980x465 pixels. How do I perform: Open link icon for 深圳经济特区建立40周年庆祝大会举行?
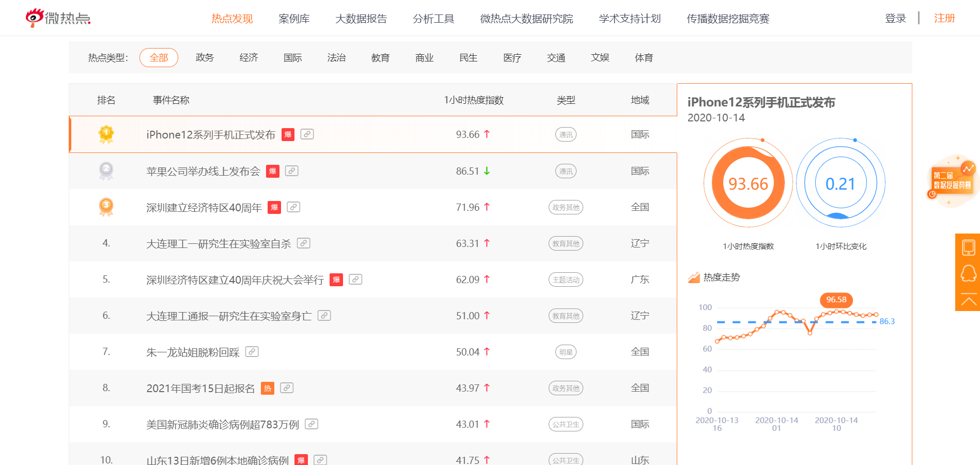[x=355, y=279]
